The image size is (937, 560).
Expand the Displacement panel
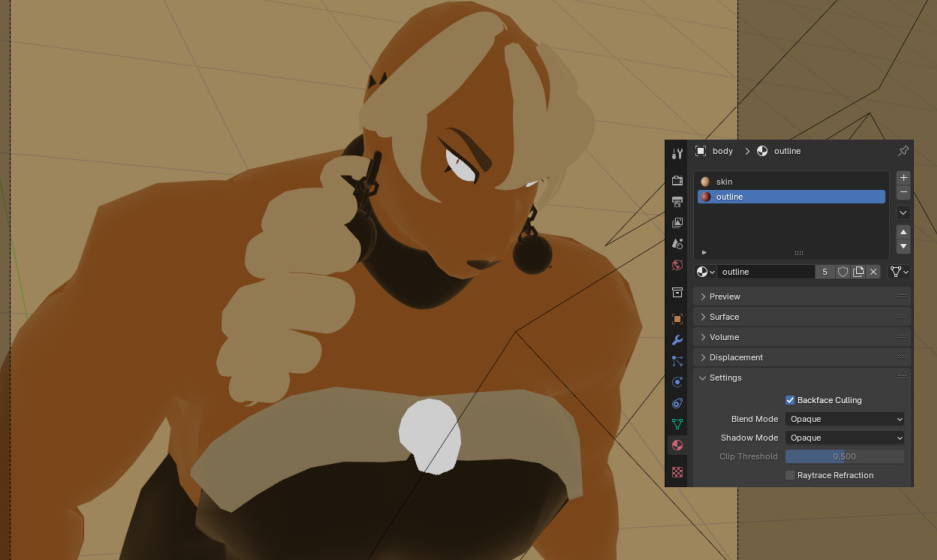[x=802, y=357]
